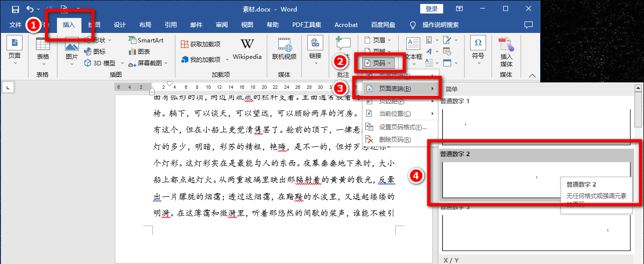Switch to the 邮件 (Mailings) tab

196,25
